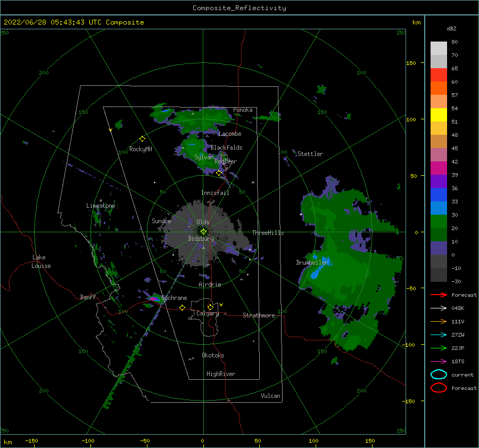The width and height of the screenshot is (479, 448).
Task: Click the Vulcan label
Action: 271,396
